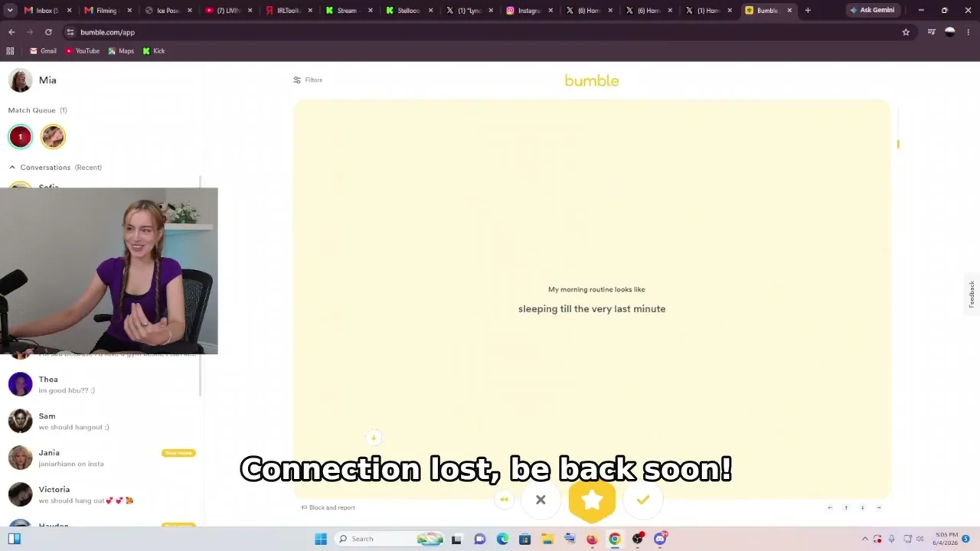Pass on profile with the X button
The height and width of the screenshot is (551, 980).
pyautogui.click(x=541, y=500)
